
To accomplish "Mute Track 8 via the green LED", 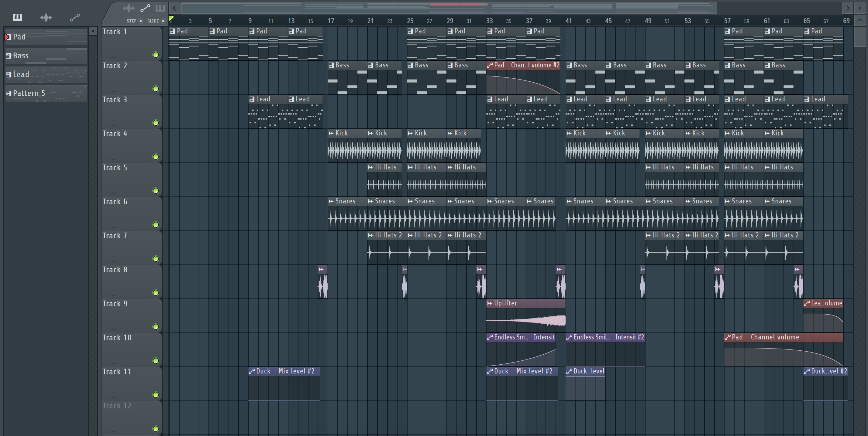I will (x=156, y=293).
